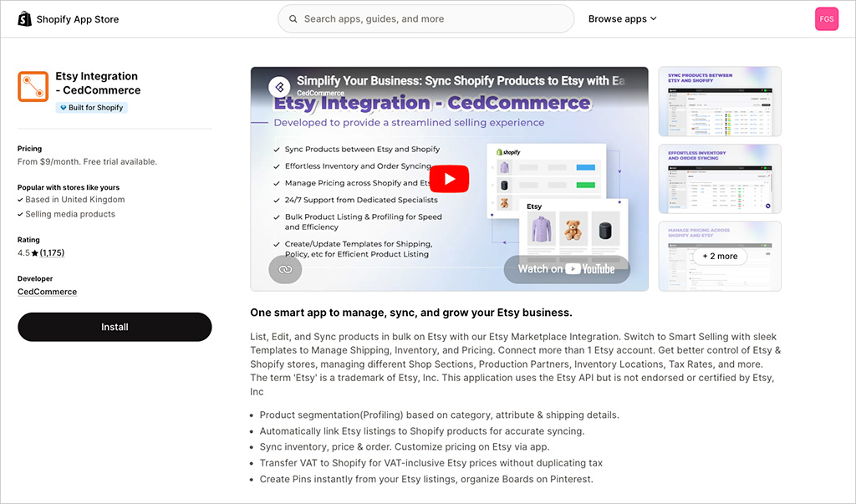Viewport: 856px width, 504px height.
Task: Click the copy link icon on video
Action: point(285,269)
